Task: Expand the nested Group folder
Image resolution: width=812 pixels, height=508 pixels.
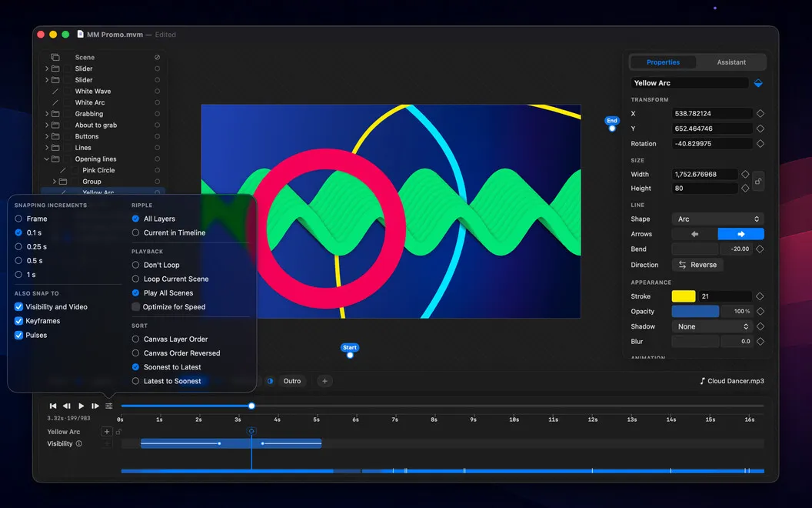Action: click(x=55, y=182)
